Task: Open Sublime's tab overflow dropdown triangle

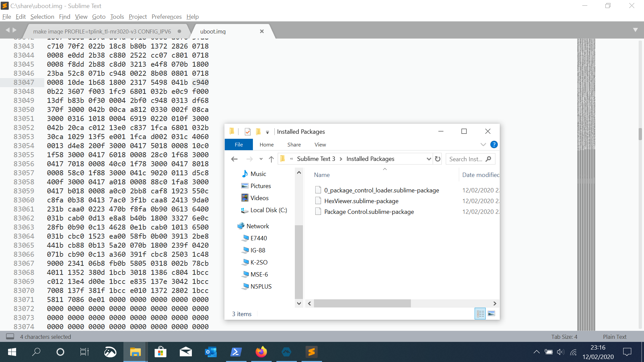Action: (x=636, y=30)
